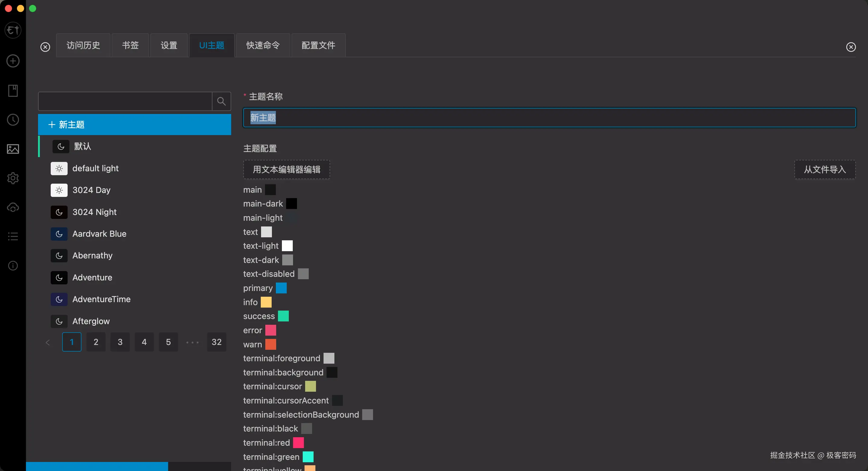This screenshot has width=868, height=471.
Task: Open batch operations with the list icon
Action: (x=12, y=236)
